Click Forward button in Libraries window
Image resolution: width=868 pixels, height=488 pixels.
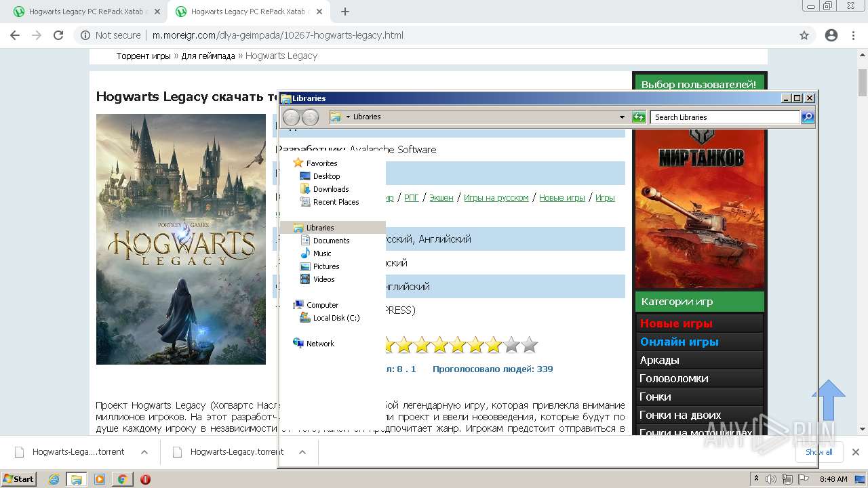pos(310,117)
